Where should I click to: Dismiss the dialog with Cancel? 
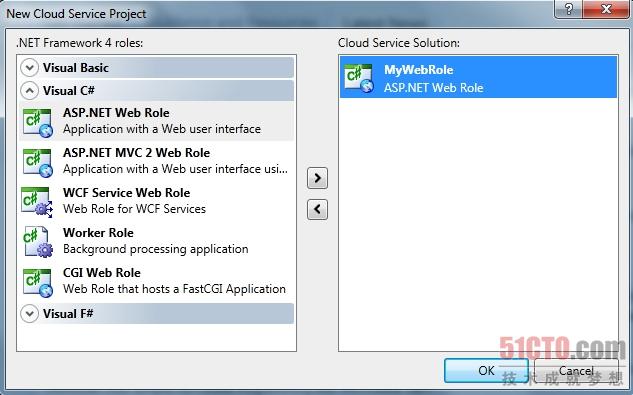pos(576,370)
